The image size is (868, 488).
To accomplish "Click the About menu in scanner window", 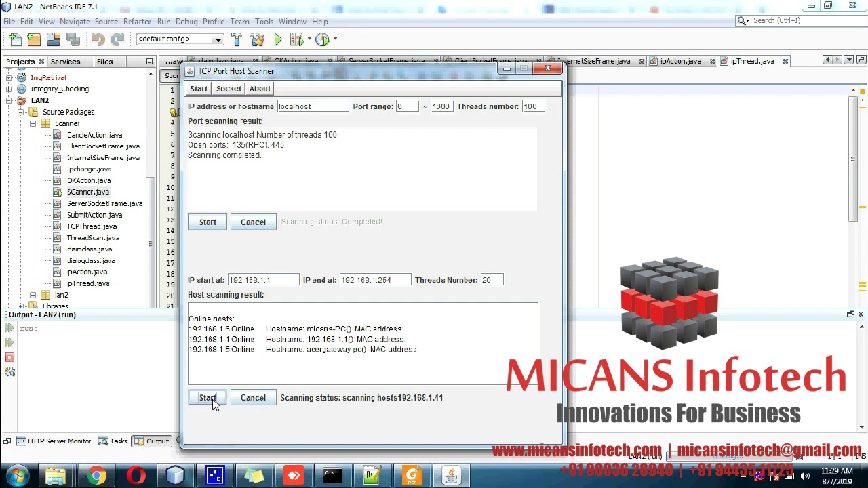I will (x=260, y=89).
